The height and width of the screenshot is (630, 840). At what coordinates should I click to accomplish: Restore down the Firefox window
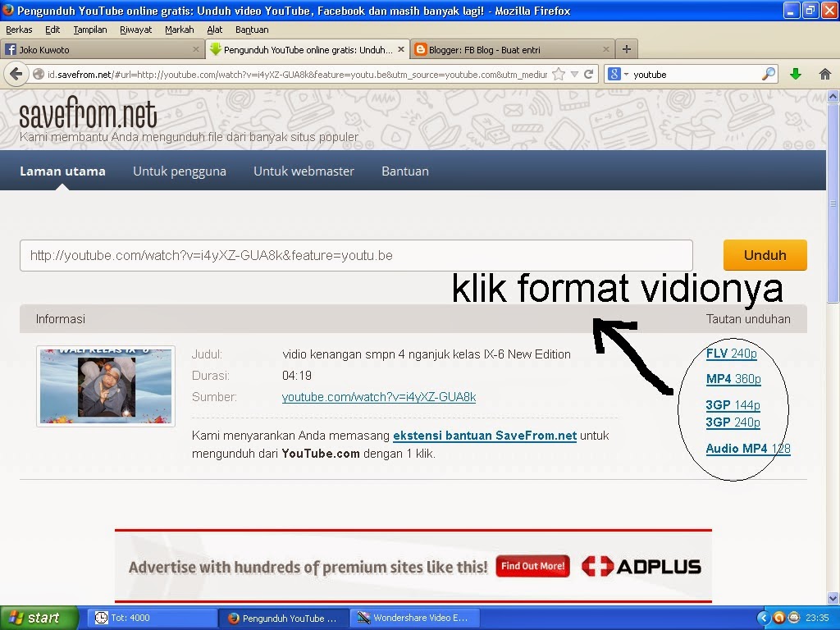[x=810, y=10]
